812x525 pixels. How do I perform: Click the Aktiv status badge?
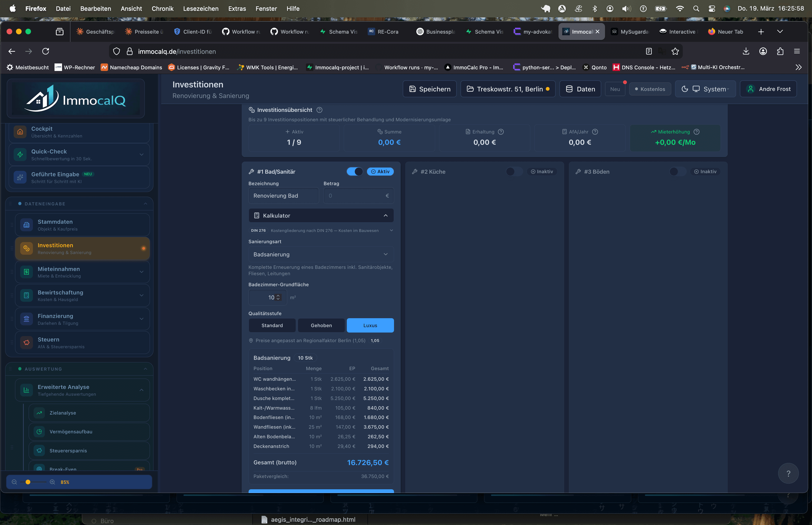click(380, 172)
